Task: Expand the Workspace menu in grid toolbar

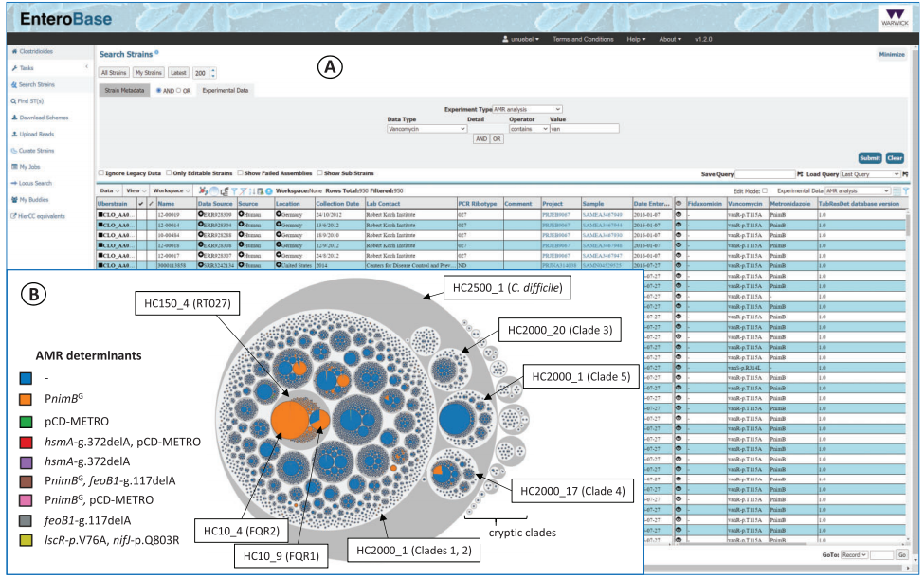Action: 172,190
